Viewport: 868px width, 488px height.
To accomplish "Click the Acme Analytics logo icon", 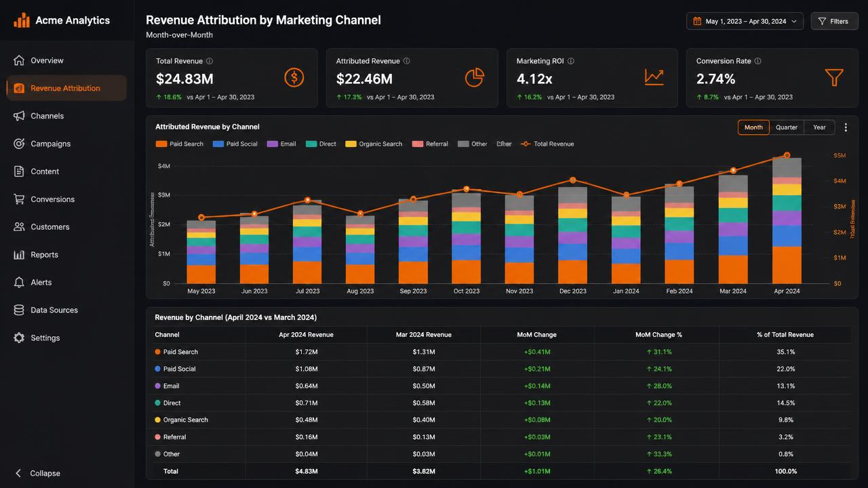I will (x=22, y=20).
